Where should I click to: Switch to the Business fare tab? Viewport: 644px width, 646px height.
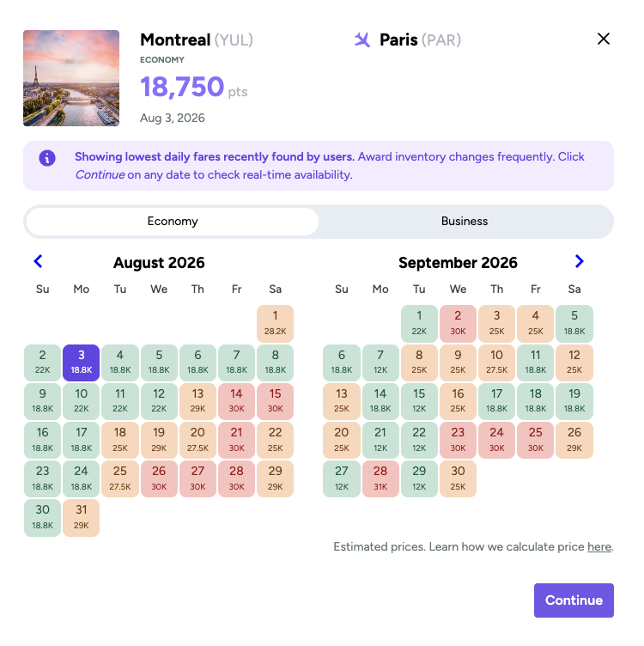465,222
